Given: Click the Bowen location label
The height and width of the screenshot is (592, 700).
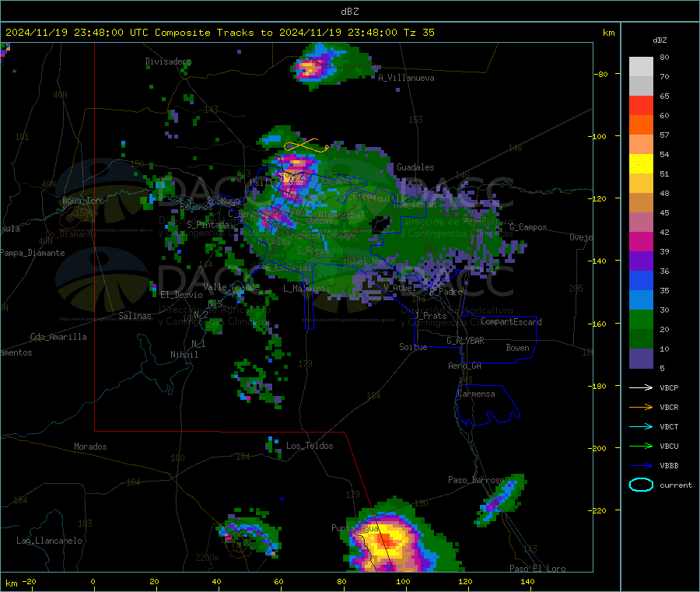Looking at the screenshot, I should (x=517, y=348).
